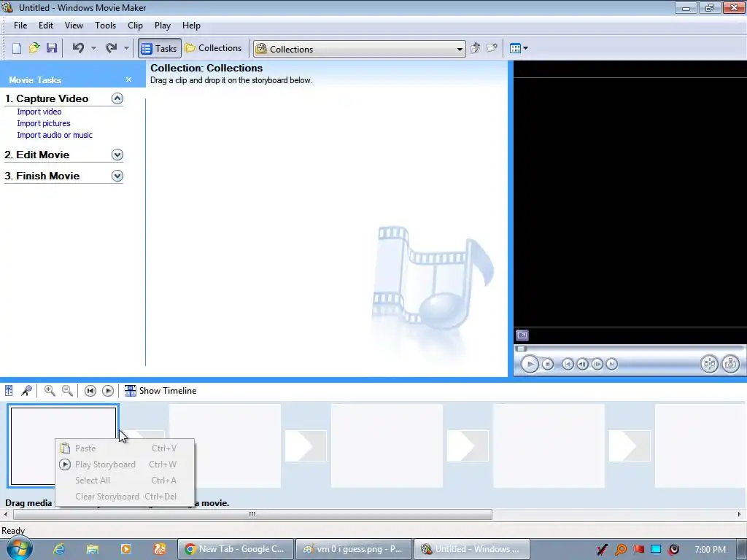Click the Up One Level icon

(475, 48)
